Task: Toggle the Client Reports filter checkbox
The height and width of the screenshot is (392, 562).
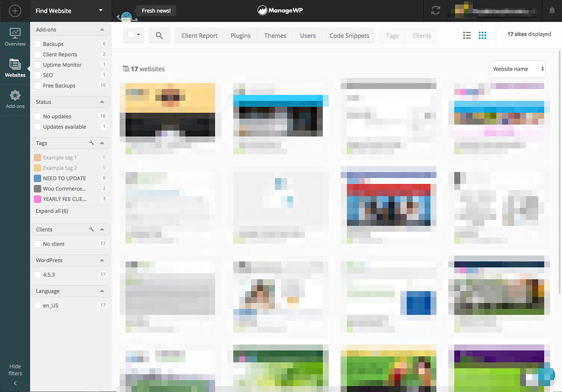Action: tap(37, 54)
